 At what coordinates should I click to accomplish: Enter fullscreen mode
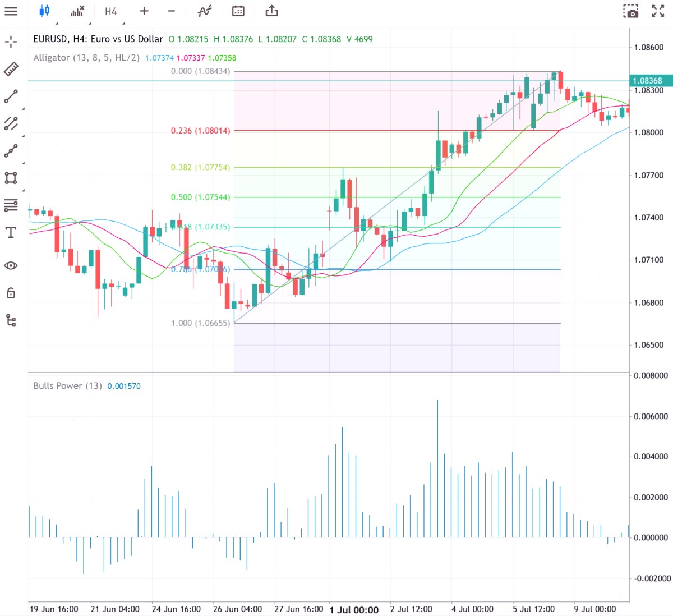coord(658,11)
